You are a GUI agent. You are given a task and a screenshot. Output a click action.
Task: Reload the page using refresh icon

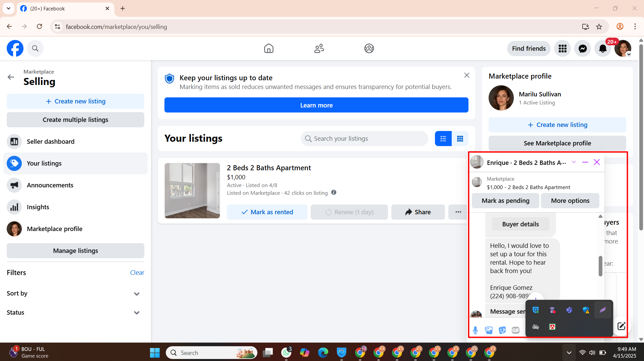pyautogui.click(x=40, y=27)
